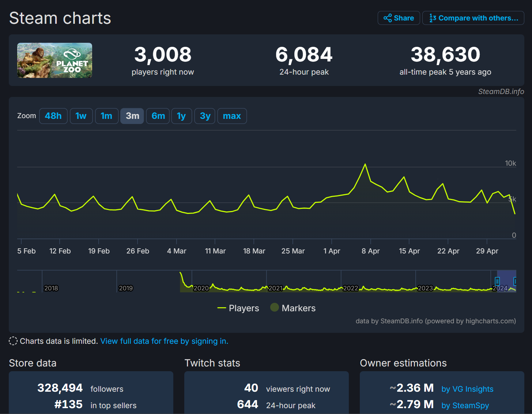
Task: Open the SteamSpy owner estimate link
Action: click(x=465, y=406)
